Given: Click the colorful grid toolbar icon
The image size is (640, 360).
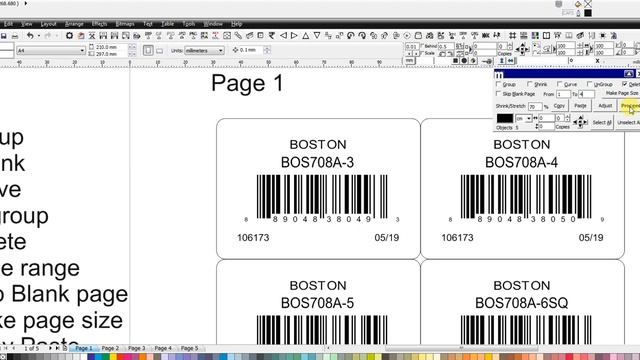Looking at the screenshot, I should point(535,36).
